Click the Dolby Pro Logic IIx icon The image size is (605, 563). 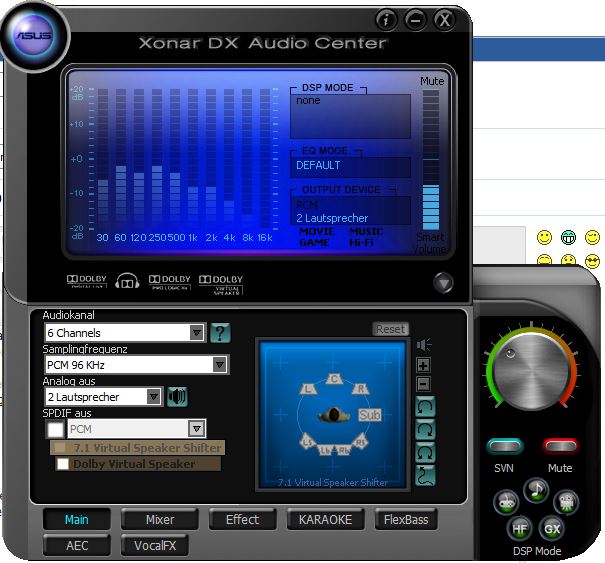click(170, 282)
